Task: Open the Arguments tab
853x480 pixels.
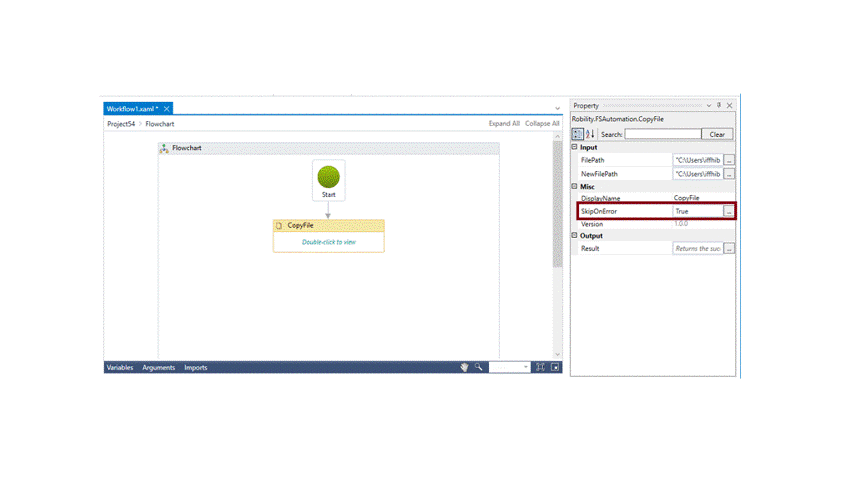Action: click(158, 367)
